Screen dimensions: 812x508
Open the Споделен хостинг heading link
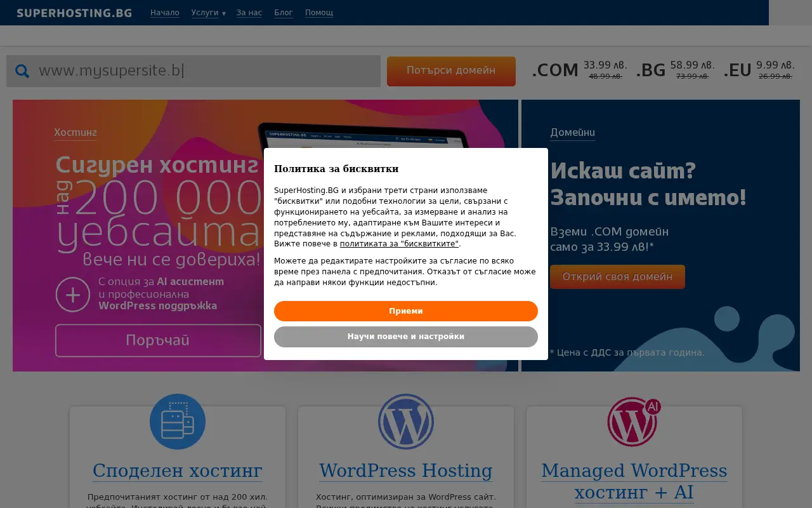(178, 471)
